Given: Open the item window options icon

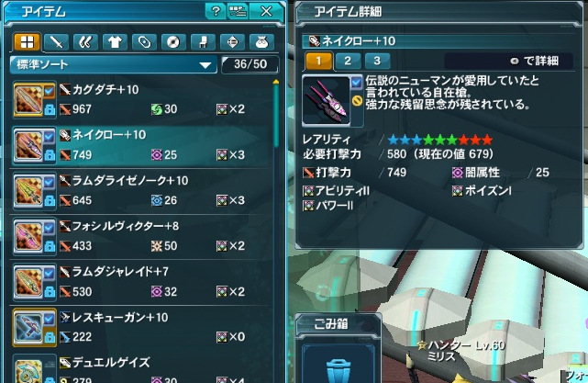Looking at the screenshot, I should click(x=238, y=11).
